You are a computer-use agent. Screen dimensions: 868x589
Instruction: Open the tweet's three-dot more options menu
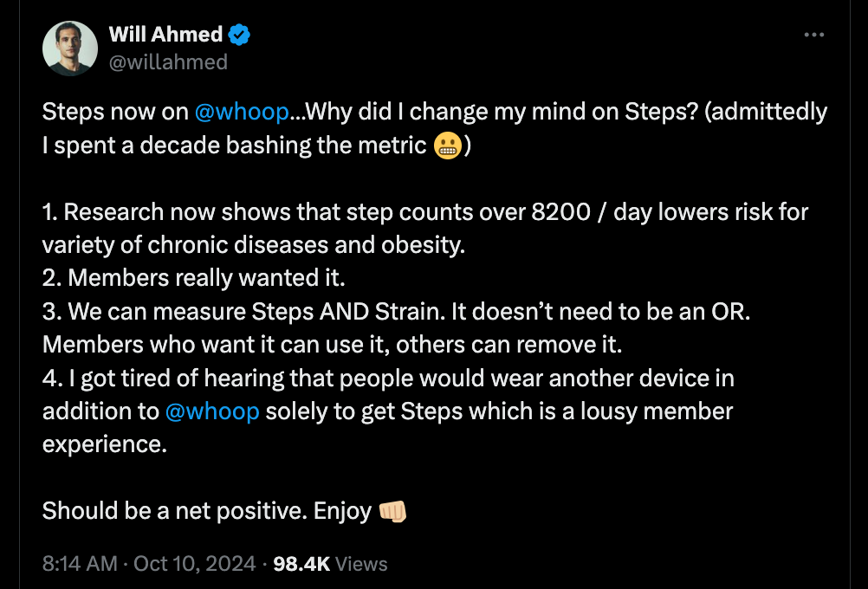(813, 36)
